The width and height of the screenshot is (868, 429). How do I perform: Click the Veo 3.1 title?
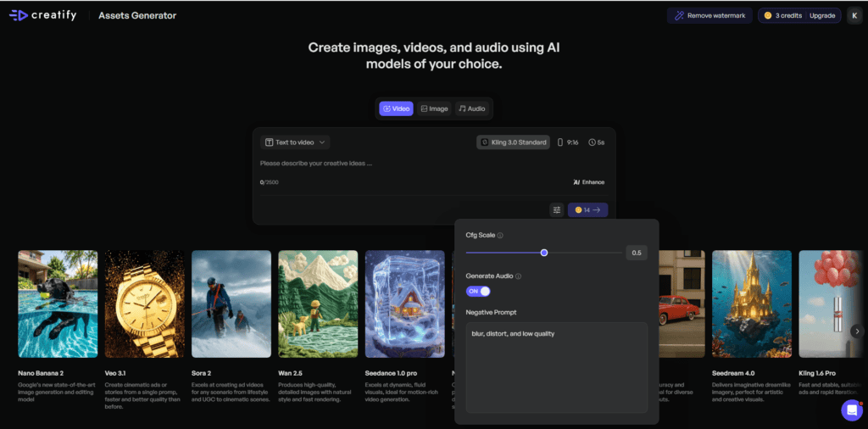click(116, 373)
